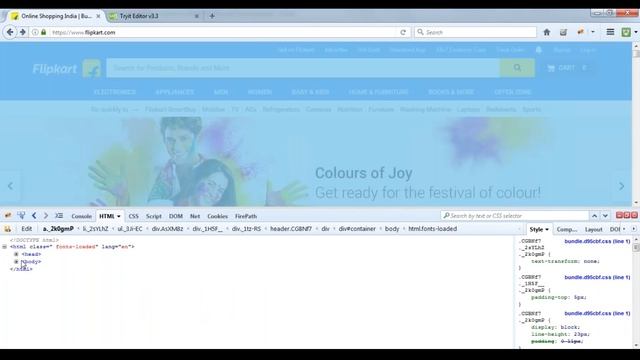The width and height of the screenshot is (640, 360).
Task: Go forward in Firebug panel history
Action: 46,216
